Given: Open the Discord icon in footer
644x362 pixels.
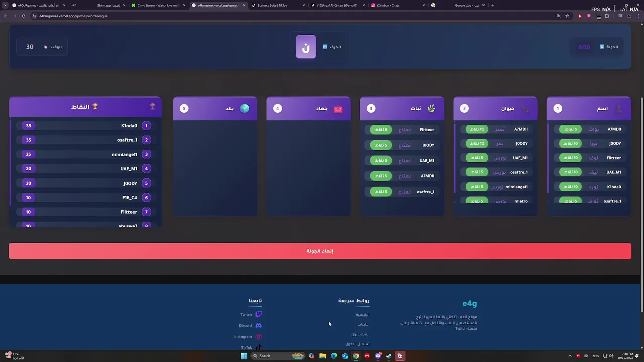Looking at the screenshot, I should tap(258, 325).
